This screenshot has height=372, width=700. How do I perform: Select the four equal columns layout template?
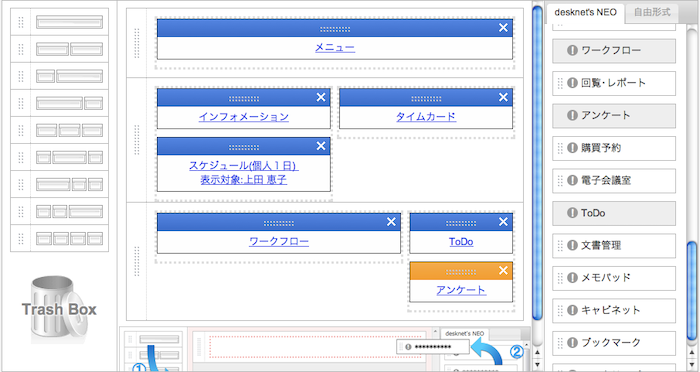click(69, 238)
